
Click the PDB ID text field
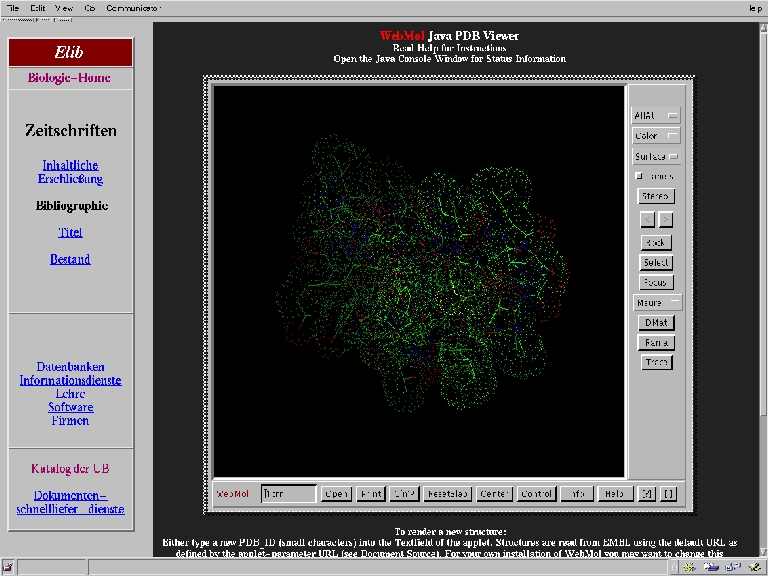(x=288, y=493)
